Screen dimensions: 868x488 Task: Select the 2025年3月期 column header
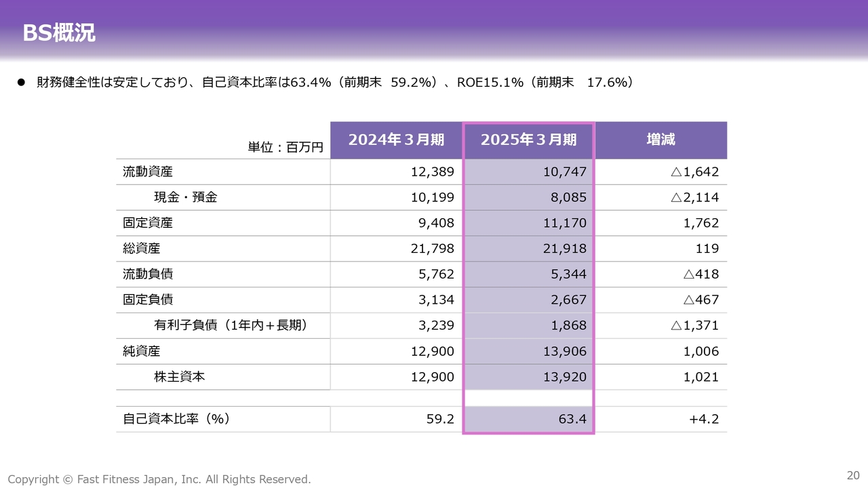[528, 140]
